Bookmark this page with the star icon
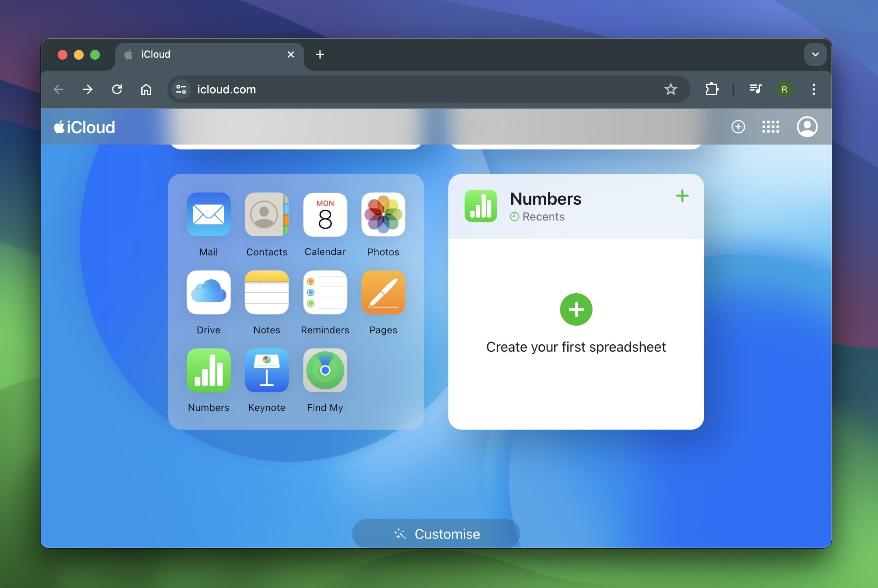The width and height of the screenshot is (878, 588). pos(670,89)
